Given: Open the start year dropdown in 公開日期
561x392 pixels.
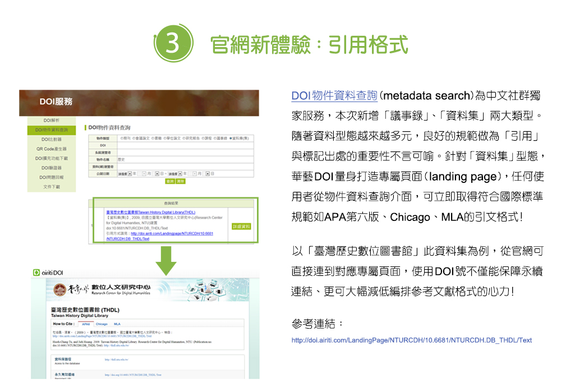Looking at the screenshot, I should tap(125, 174).
